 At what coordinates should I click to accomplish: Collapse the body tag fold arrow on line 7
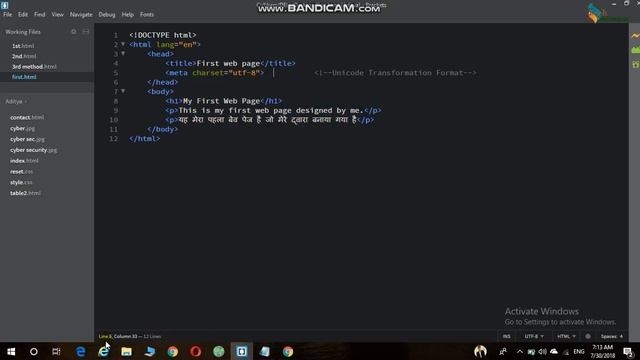click(123, 91)
